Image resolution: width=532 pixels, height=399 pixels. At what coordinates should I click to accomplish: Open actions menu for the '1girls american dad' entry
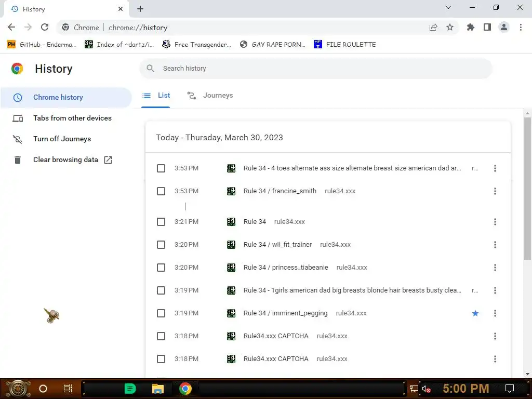495,290
